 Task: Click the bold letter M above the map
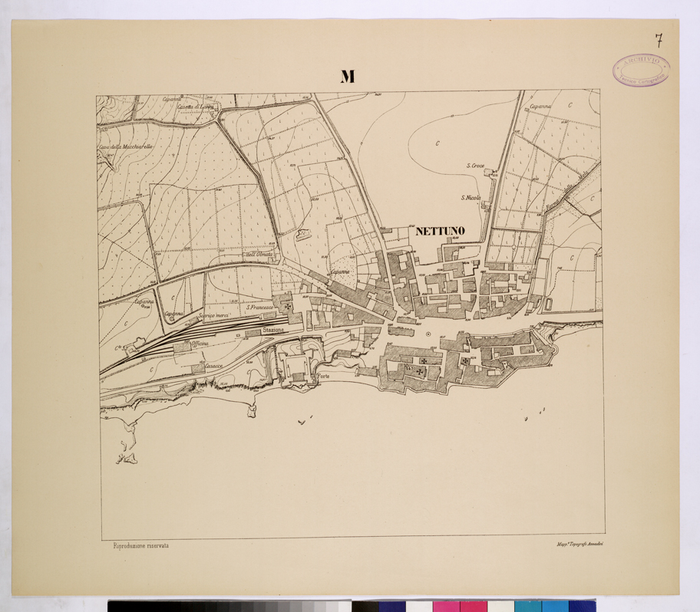click(348, 76)
